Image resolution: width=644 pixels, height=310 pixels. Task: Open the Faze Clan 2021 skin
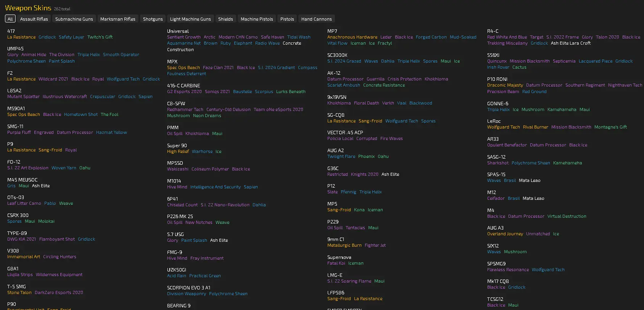click(218, 67)
